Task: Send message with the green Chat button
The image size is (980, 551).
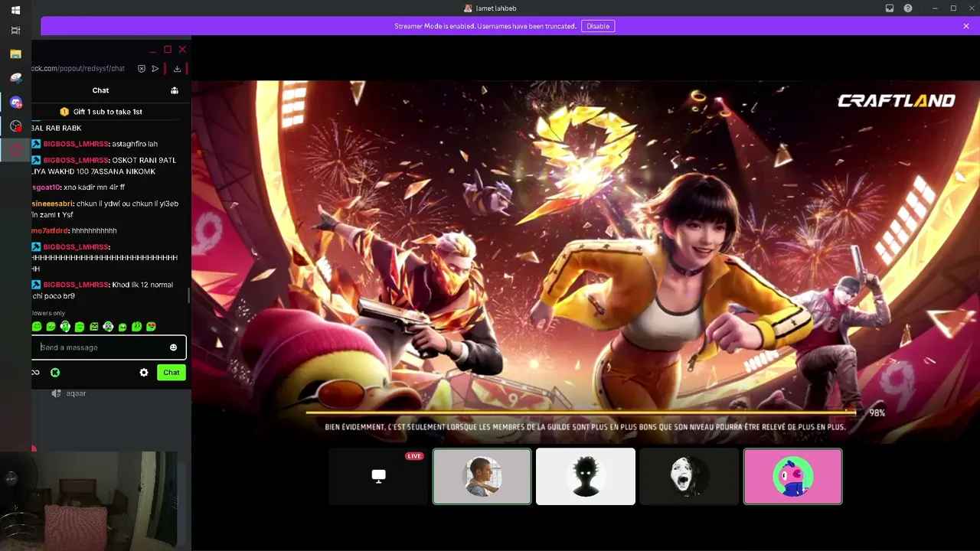Action: pyautogui.click(x=171, y=373)
